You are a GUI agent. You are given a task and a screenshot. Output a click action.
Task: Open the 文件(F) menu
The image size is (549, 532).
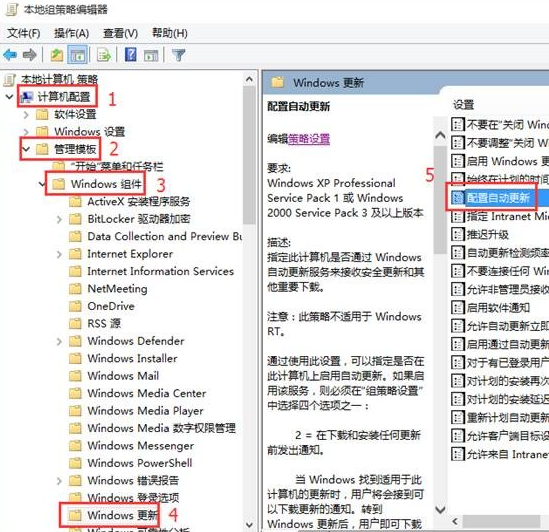click(x=23, y=33)
